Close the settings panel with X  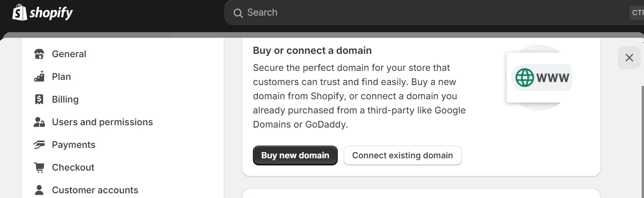coord(629,58)
